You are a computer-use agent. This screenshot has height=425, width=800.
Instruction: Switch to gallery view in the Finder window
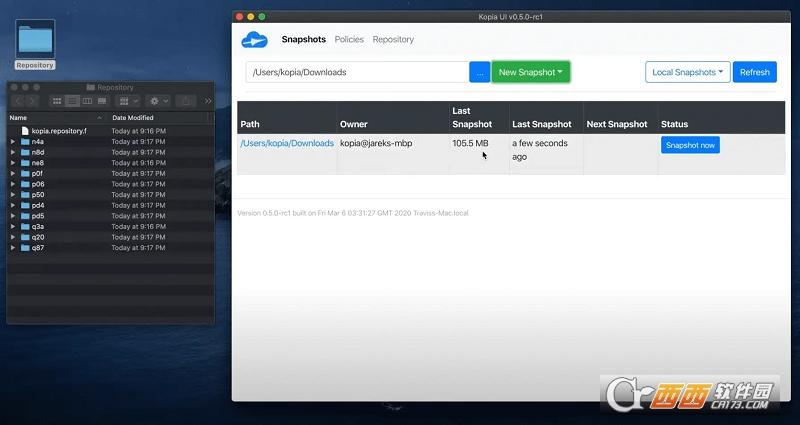click(102, 101)
